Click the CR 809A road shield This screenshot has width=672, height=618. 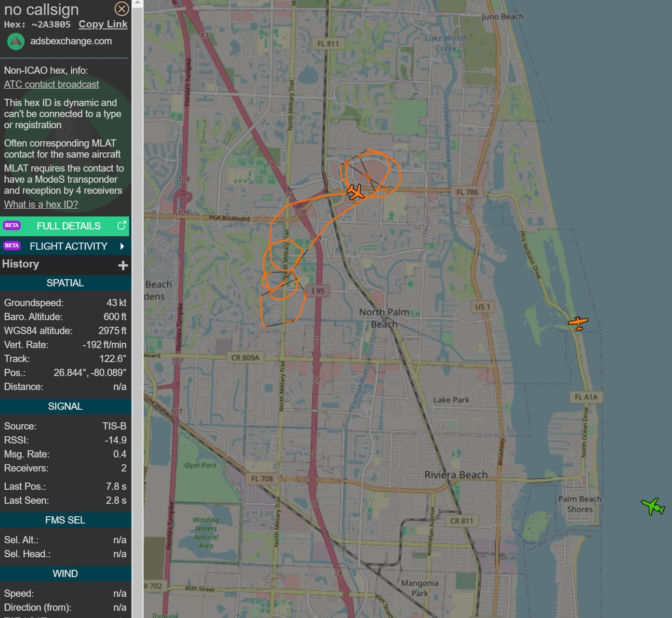point(245,358)
